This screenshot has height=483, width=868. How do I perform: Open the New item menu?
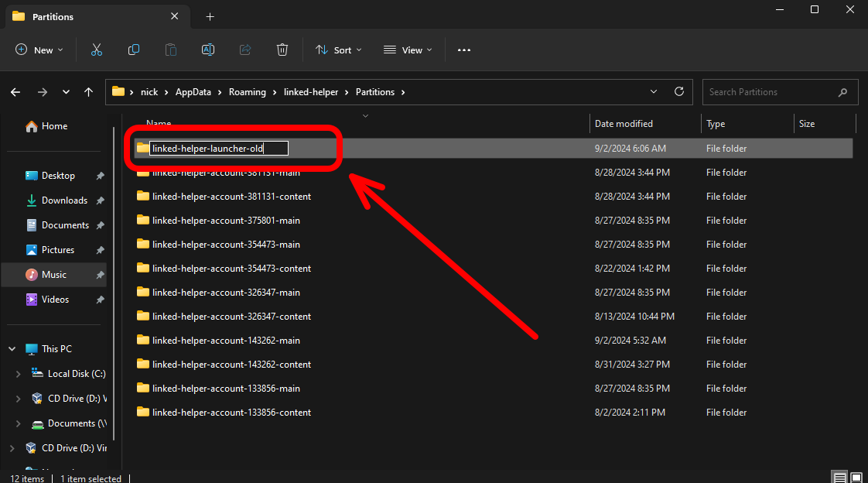coord(39,50)
